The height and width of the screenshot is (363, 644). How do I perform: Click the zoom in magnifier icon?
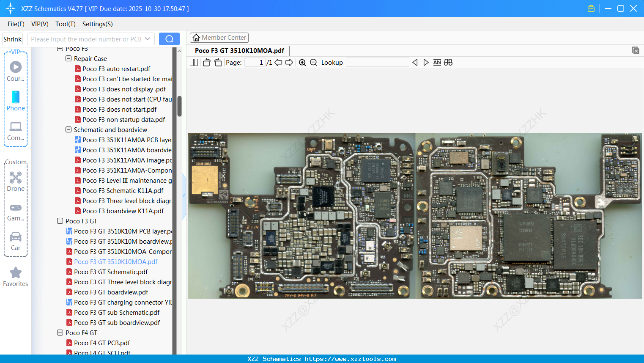[302, 63]
